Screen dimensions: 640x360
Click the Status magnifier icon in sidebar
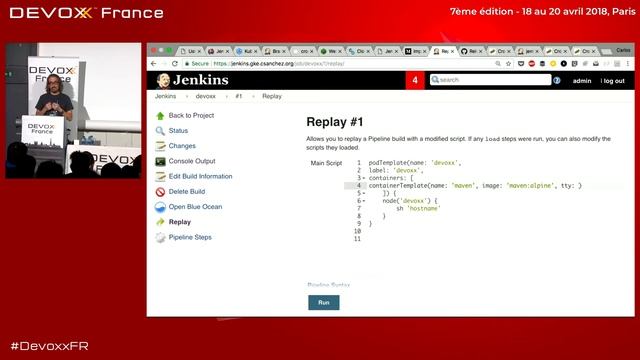click(160, 131)
